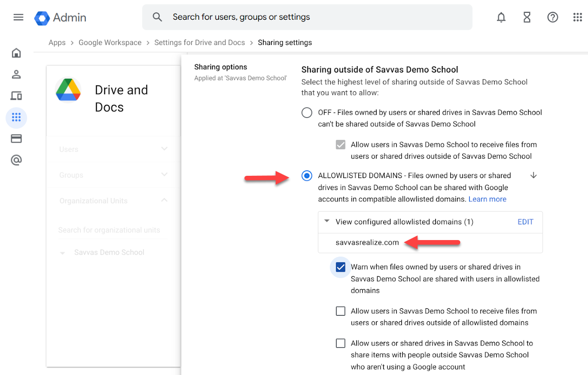Open the Learn more link
The width and height of the screenshot is (588, 375).
point(487,199)
